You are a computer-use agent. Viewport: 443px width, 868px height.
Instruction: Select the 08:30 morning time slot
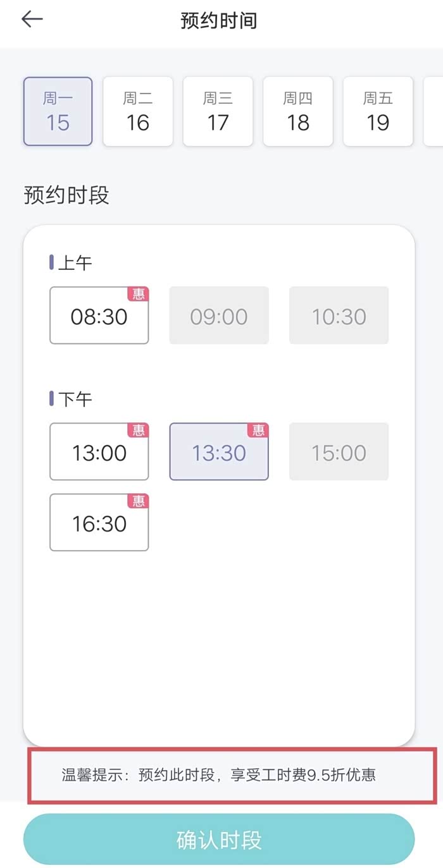click(x=99, y=316)
